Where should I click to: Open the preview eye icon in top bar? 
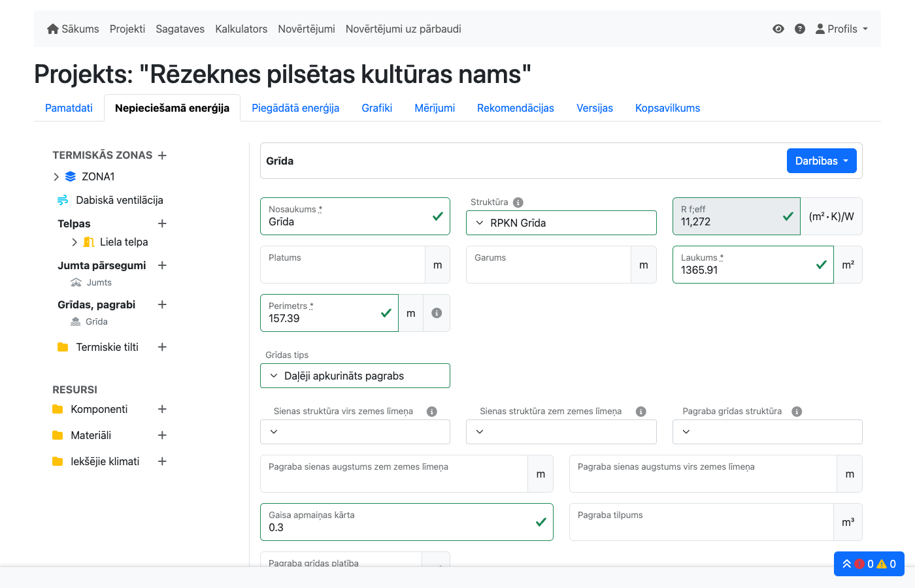778,29
